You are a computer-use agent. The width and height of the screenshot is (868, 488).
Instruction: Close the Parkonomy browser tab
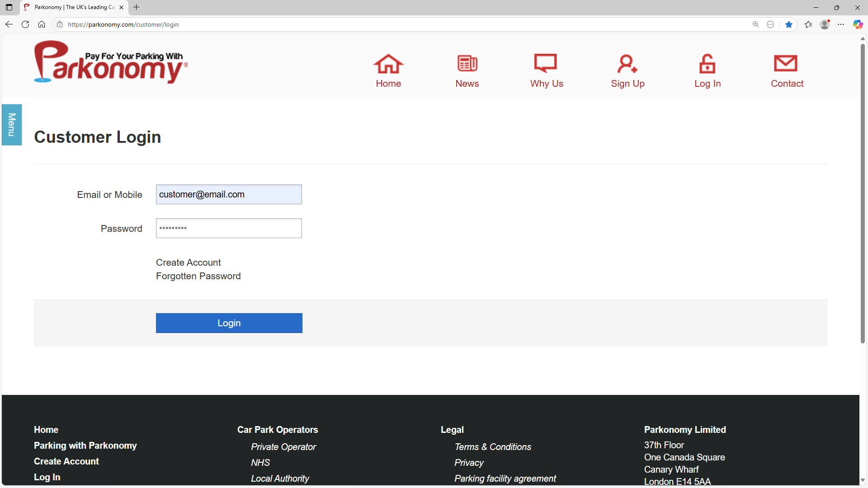pyautogui.click(x=121, y=7)
